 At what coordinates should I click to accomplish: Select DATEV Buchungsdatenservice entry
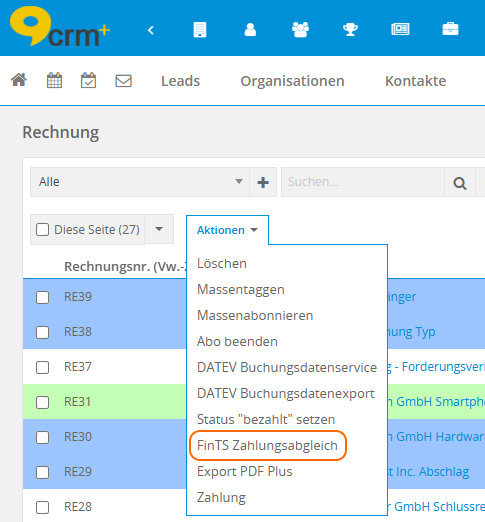pyautogui.click(x=287, y=367)
